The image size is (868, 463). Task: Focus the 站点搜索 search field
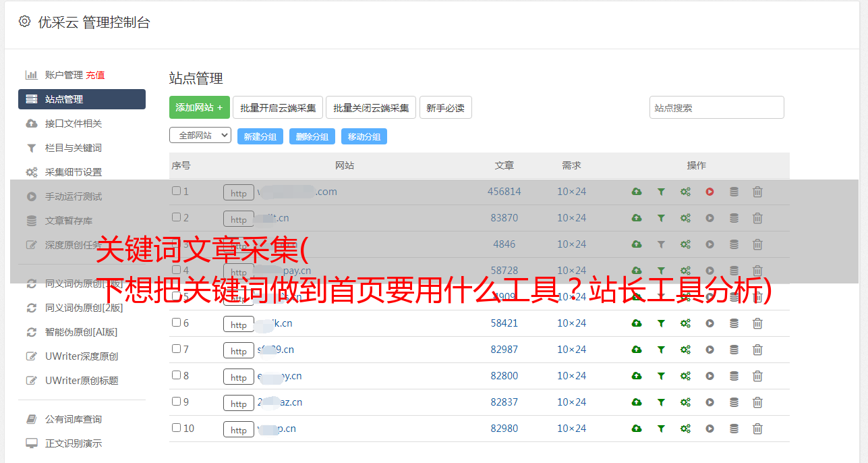point(717,107)
